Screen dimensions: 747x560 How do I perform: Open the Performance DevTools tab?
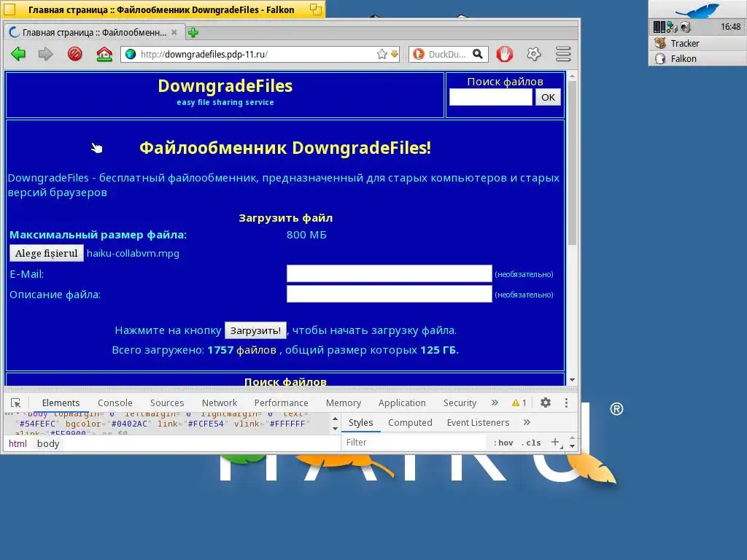(x=281, y=402)
